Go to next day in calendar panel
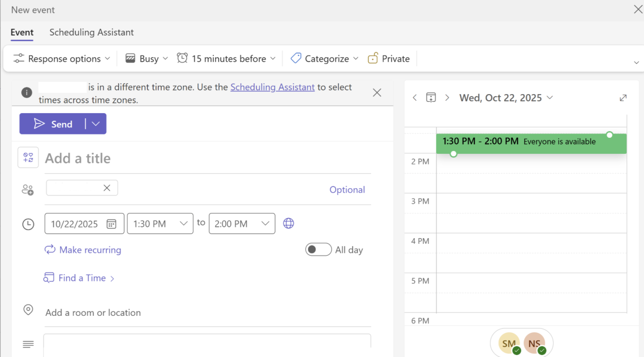Viewport: 644px width, 357px height. tap(447, 98)
